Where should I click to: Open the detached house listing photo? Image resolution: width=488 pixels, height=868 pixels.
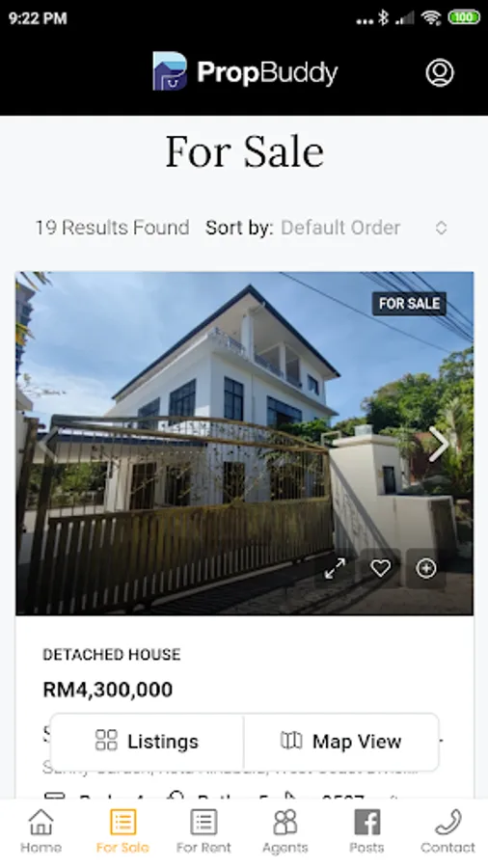click(245, 444)
